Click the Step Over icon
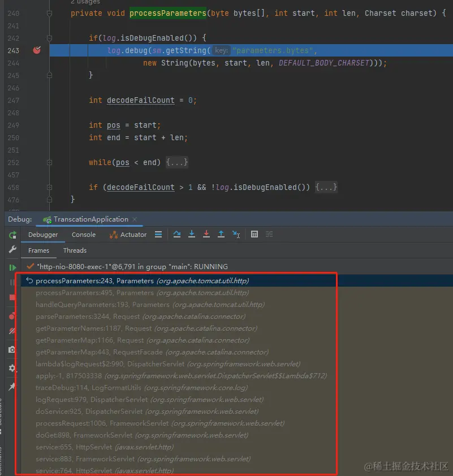Viewport: 453px width, 476px height. (176, 235)
